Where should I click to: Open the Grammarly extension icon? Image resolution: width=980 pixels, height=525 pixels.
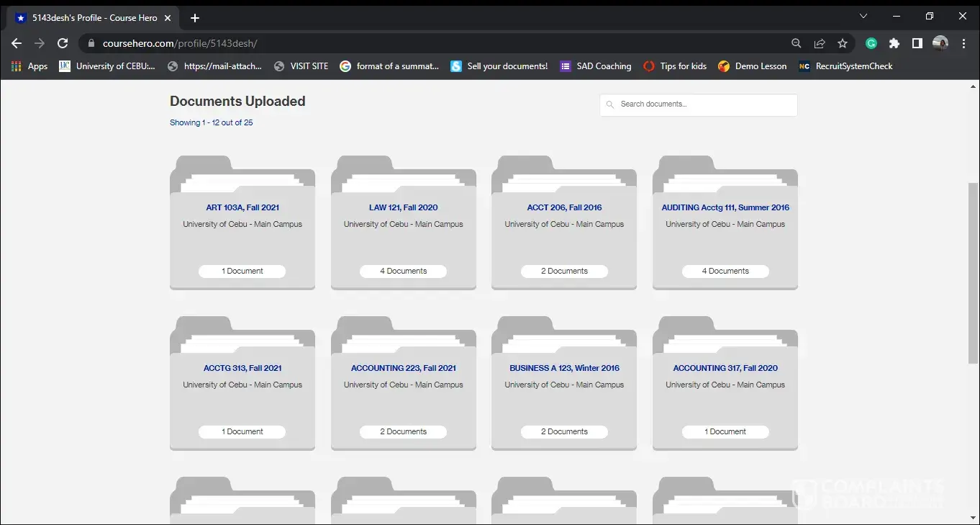pyautogui.click(x=871, y=43)
